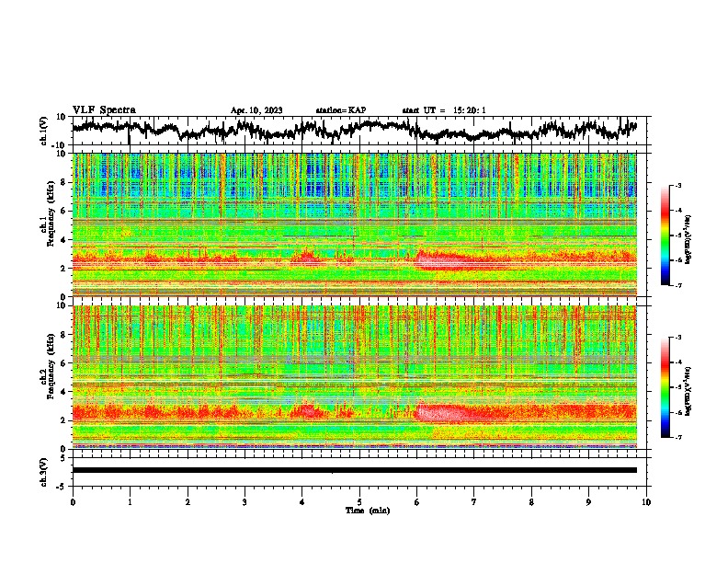Click the ch.2 'Frequency (kHz)' axis label
The image size is (728, 563).
51,365
